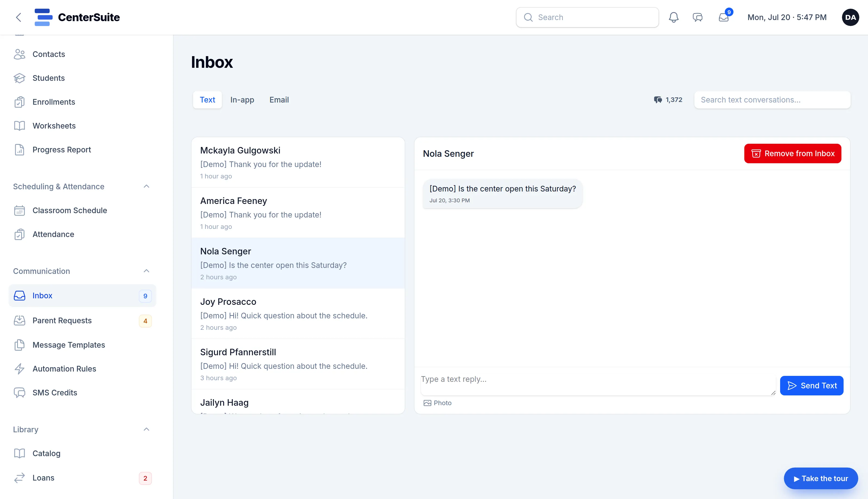
Task: Click the Type a text reply box
Action: 598,386
